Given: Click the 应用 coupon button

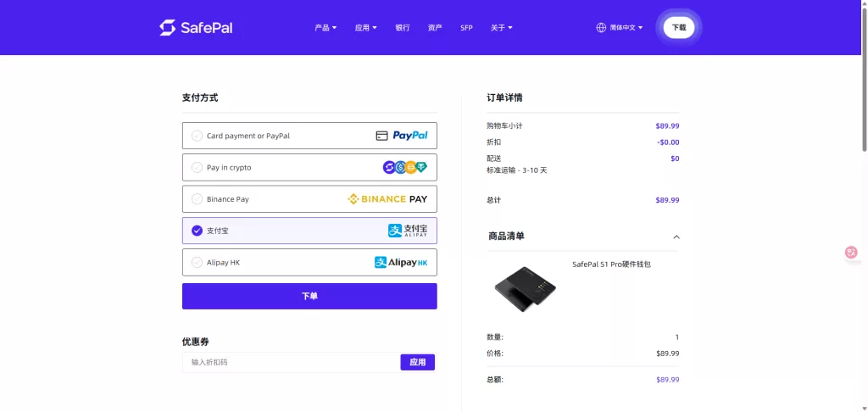Looking at the screenshot, I should point(417,362).
